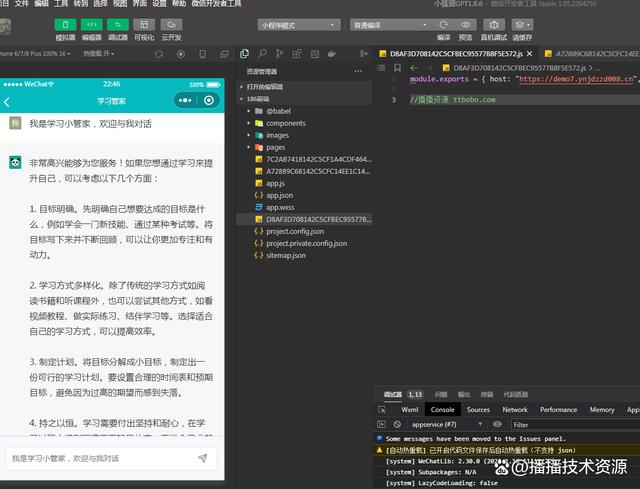
Task: Click the collapse sidebar icon
Action: tap(364, 53)
